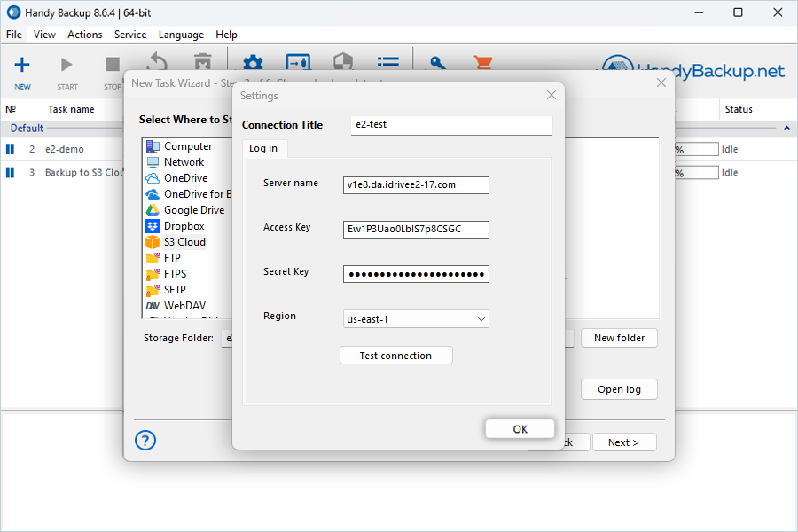Click the Server name field

(x=416, y=184)
